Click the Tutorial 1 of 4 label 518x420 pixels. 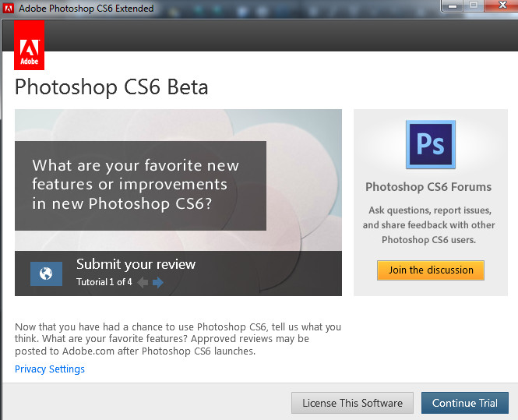[x=104, y=282]
